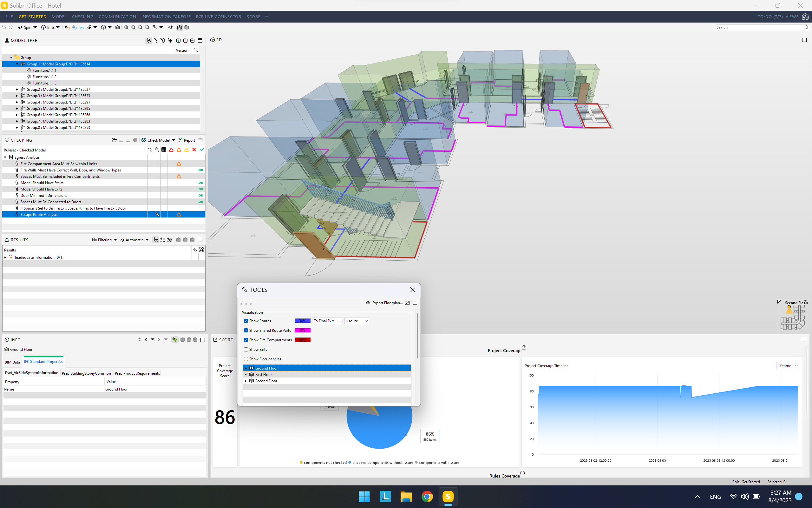Click the VIEWS button
This screenshot has width=812, height=508.
point(792,17)
